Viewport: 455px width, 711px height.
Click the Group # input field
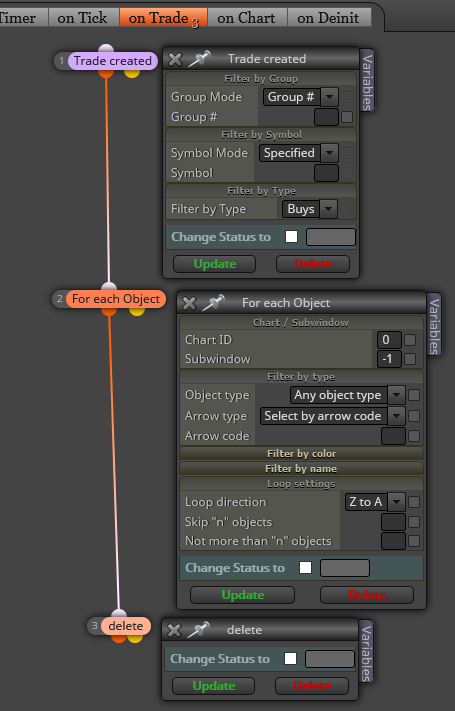coord(326,117)
